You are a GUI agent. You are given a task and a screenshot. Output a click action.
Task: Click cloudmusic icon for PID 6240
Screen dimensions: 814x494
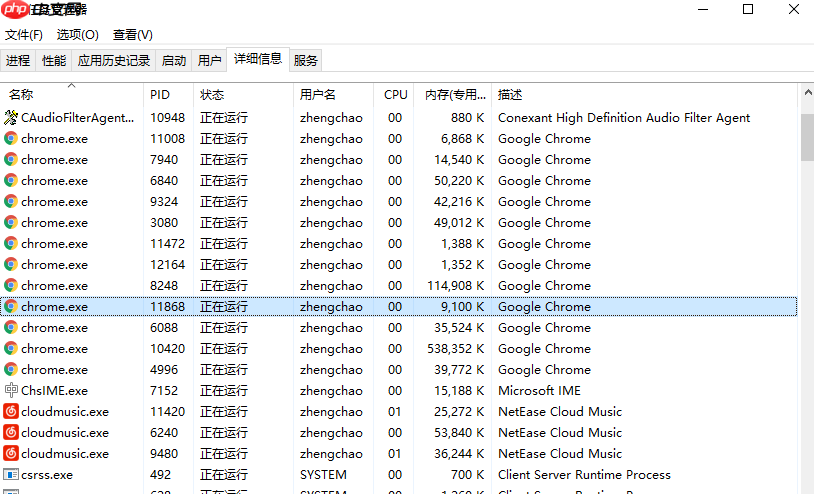10,432
